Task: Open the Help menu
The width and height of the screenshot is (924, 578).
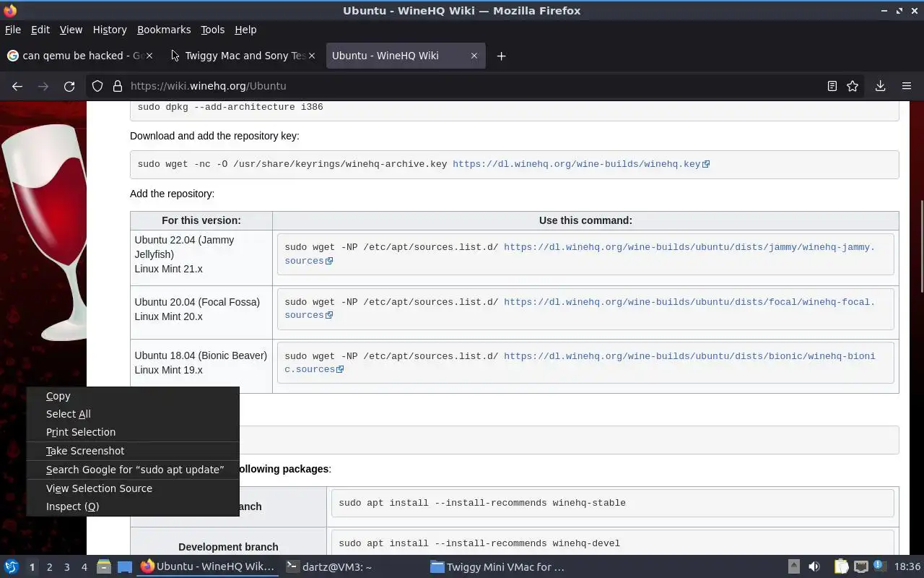Action: pos(245,30)
